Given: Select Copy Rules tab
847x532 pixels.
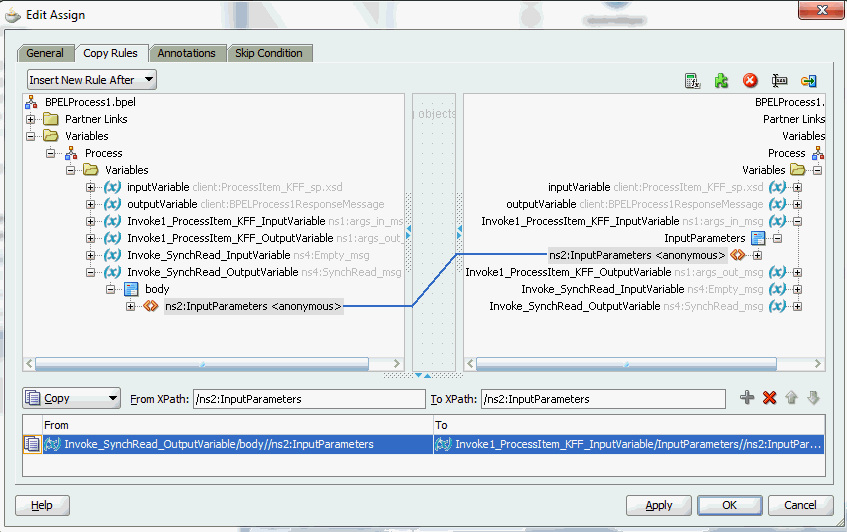Looking at the screenshot, I should (x=111, y=53).
